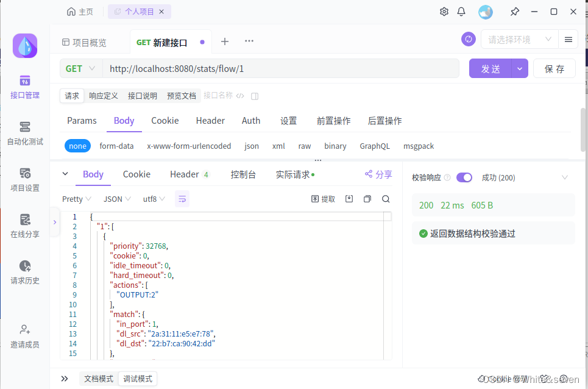Open the Header 4 response tab
This screenshot has height=389, width=588.
(x=190, y=174)
